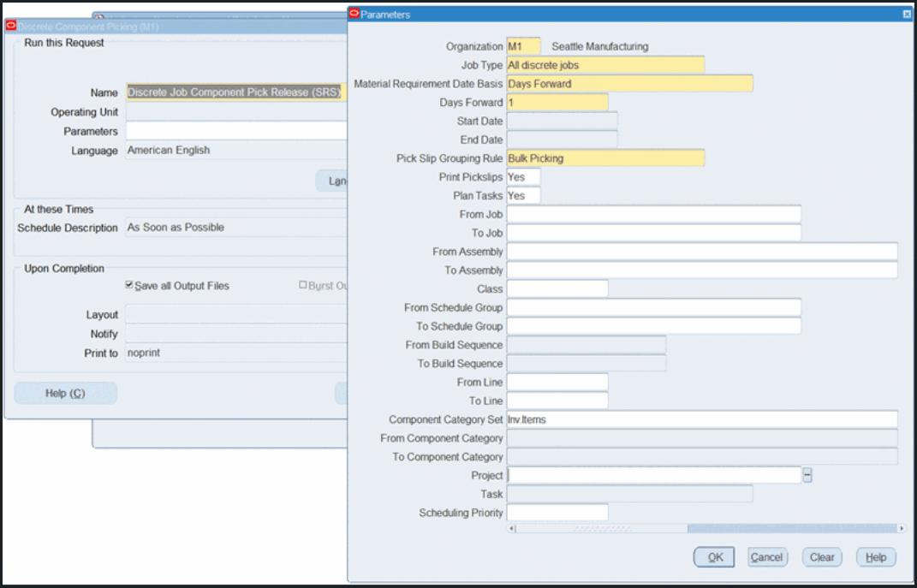Screen dimensions: 917x588
Task: Click the Notify field
Action: 236,333
